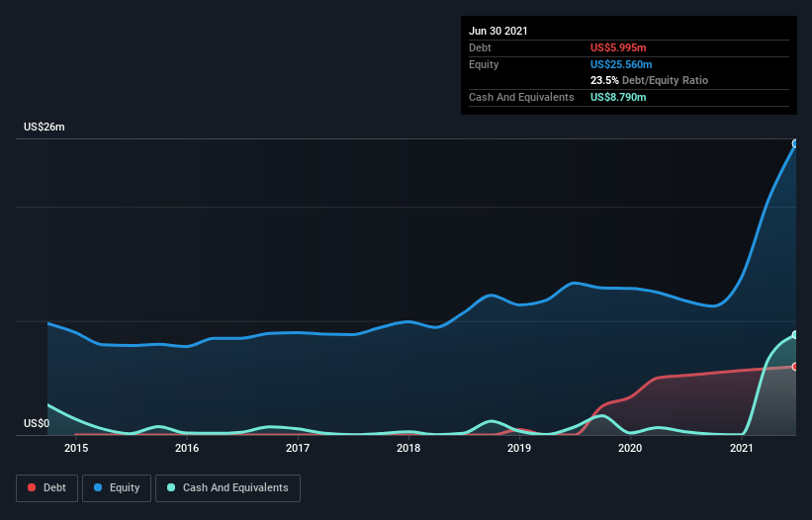
Task: Click the Debt row label in tooltip
Action: (x=480, y=47)
